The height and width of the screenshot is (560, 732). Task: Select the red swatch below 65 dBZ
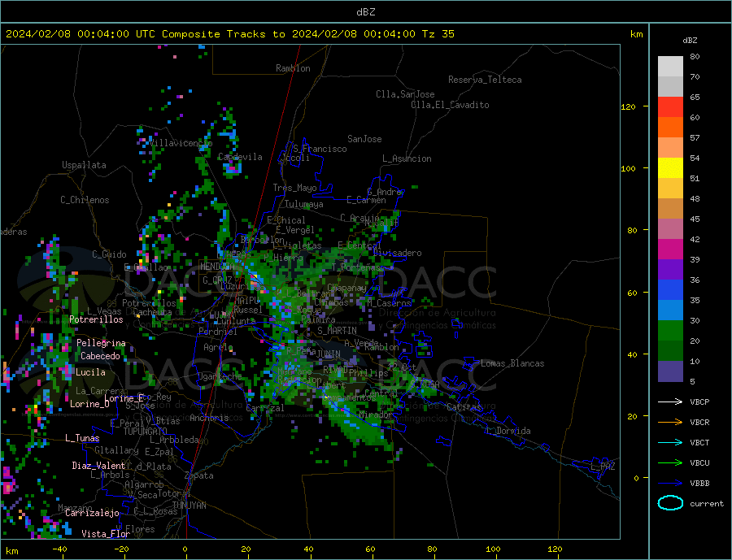[670, 106]
